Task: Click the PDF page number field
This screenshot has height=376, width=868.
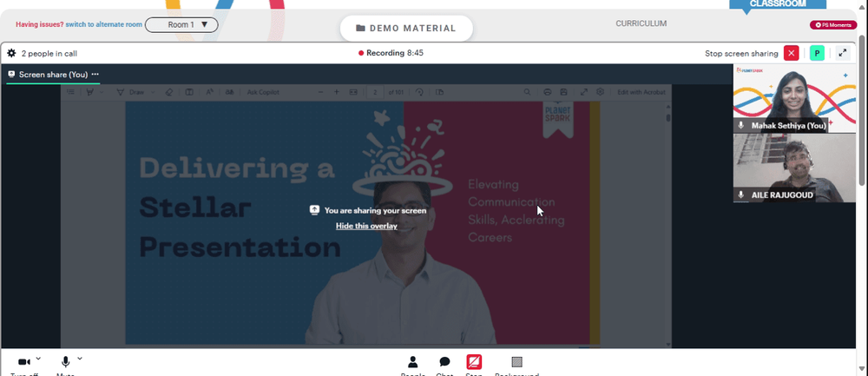Action: (375, 92)
